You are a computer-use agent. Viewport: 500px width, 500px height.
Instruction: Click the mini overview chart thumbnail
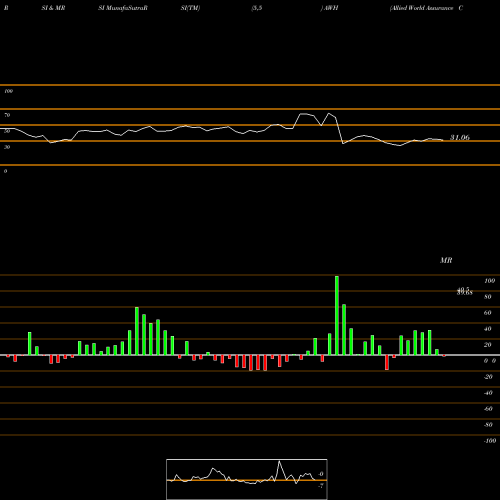[247, 479]
